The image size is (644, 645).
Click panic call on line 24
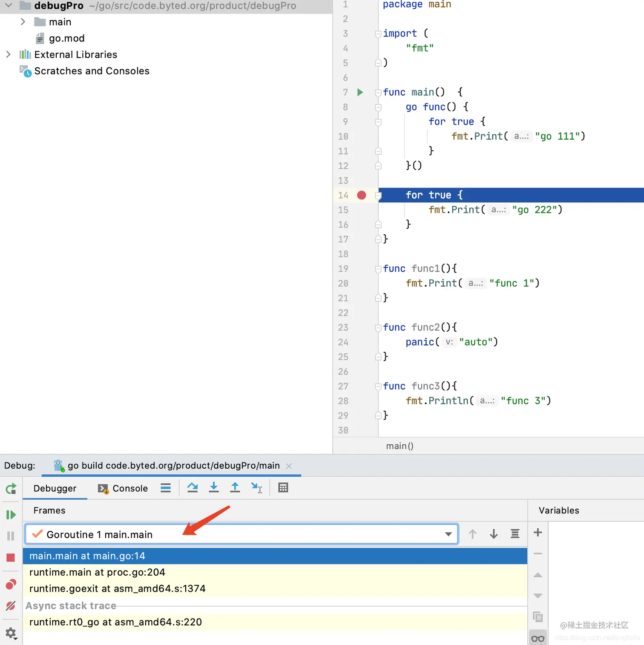tap(420, 342)
